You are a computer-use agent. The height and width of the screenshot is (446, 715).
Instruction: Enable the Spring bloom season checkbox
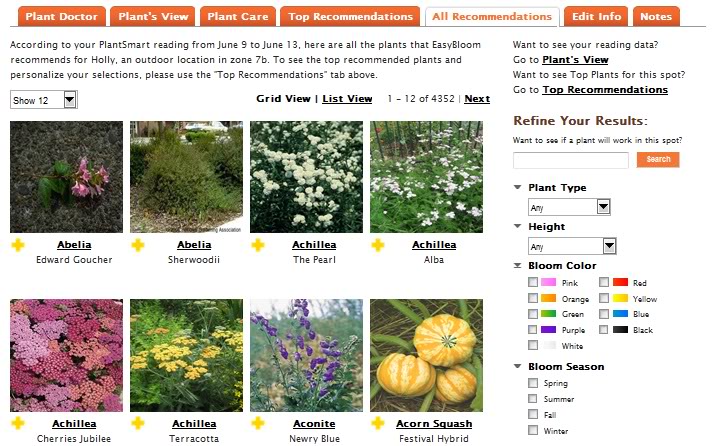coord(533,383)
